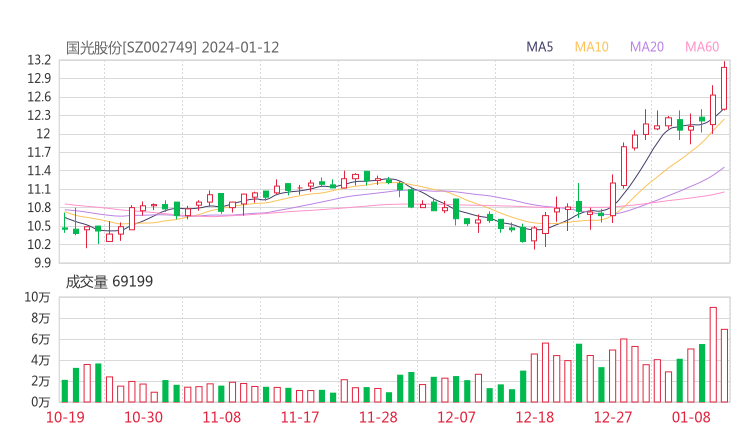
Task: Select the tallest red volume bar near 9万
Action: pyautogui.click(x=713, y=355)
